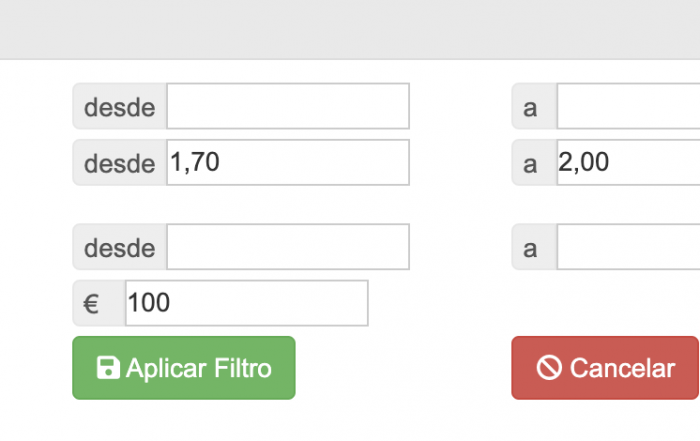This screenshot has height=441, width=700.
Task: Click the topmost desde label
Action: 120,106
